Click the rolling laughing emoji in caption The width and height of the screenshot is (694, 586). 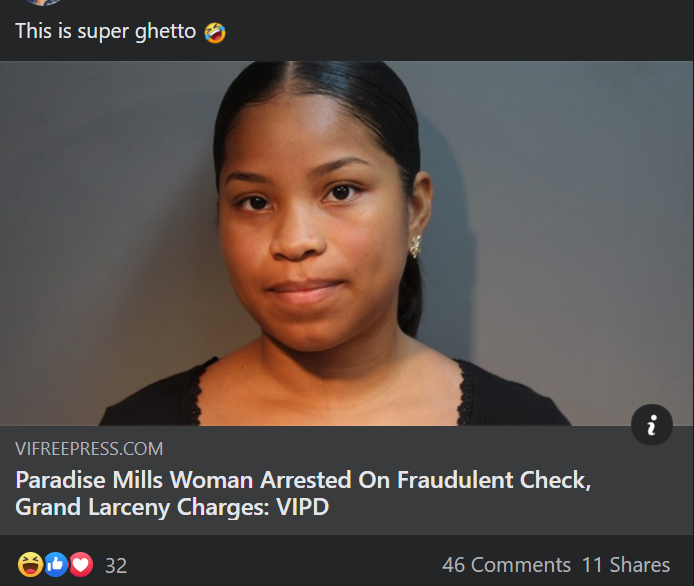click(215, 33)
